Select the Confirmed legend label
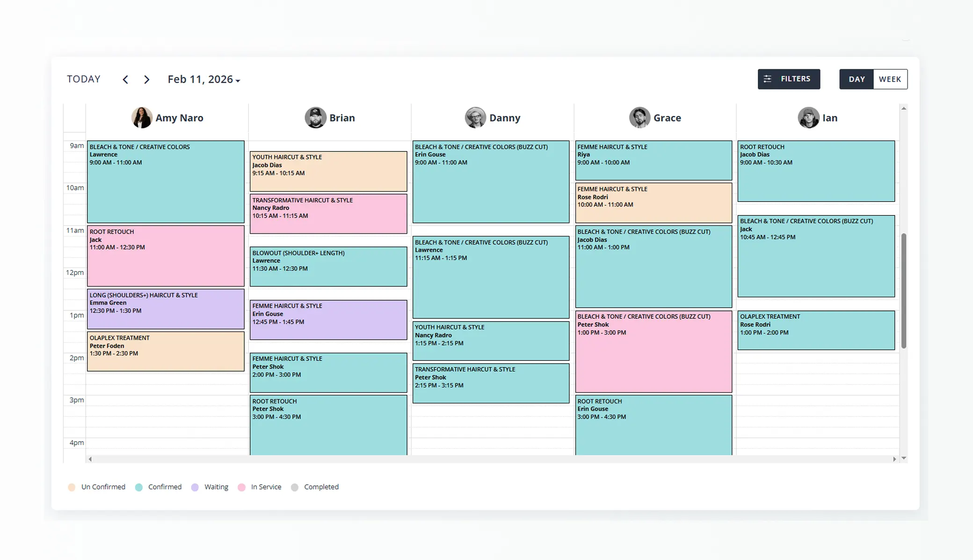Screen dimensions: 973x560 point(158,487)
